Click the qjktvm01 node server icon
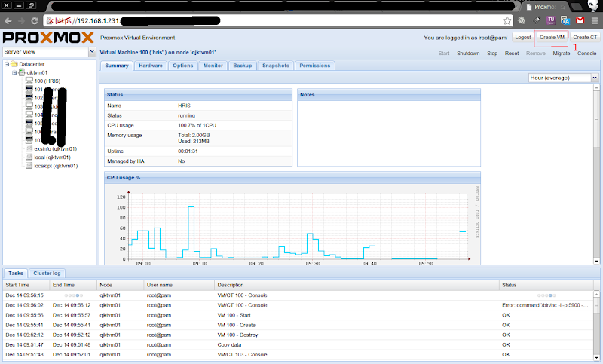Image resolution: width=603 pixels, height=364 pixels. (x=22, y=72)
